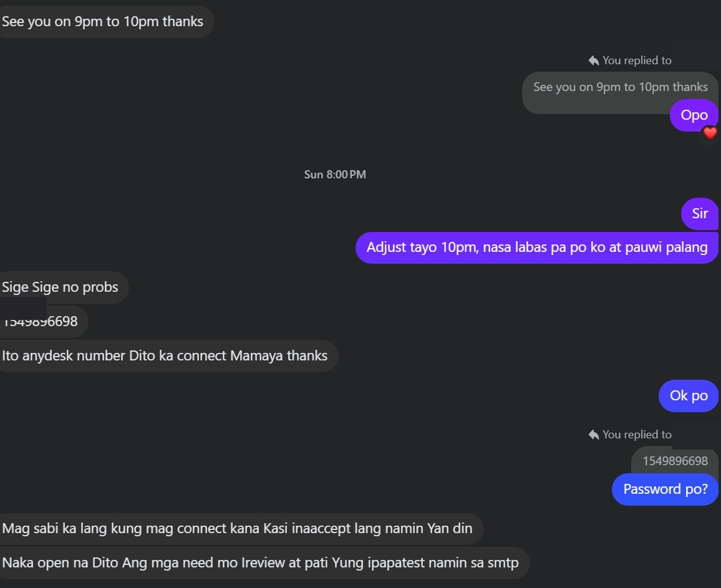Click the See you on 9pm thanks message

click(x=103, y=21)
